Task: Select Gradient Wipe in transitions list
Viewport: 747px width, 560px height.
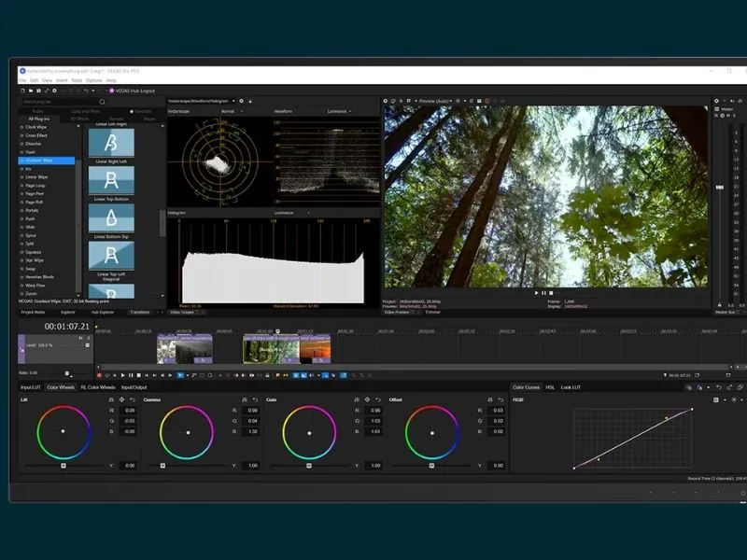Action: pos(46,161)
